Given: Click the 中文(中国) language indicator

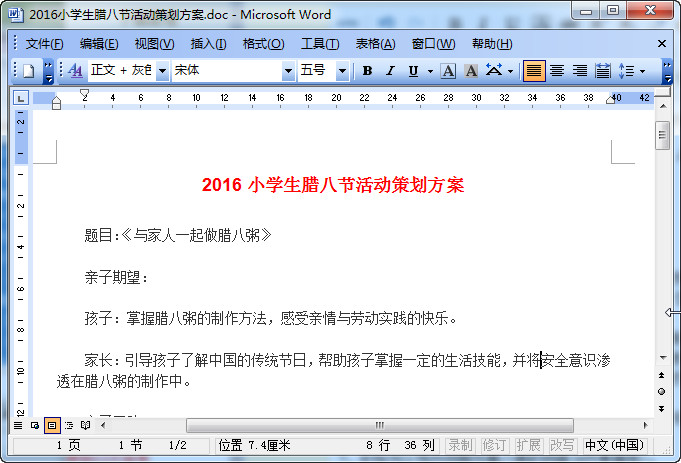Looking at the screenshot, I should pyautogui.click(x=614, y=445).
